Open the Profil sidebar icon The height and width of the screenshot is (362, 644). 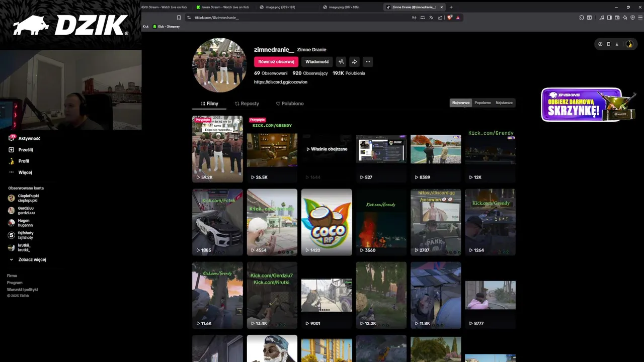[x=12, y=161]
